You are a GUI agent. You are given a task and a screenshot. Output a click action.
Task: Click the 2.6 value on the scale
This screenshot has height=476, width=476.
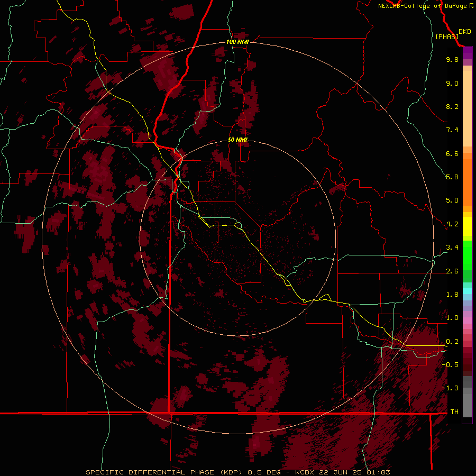(x=452, y=271)
